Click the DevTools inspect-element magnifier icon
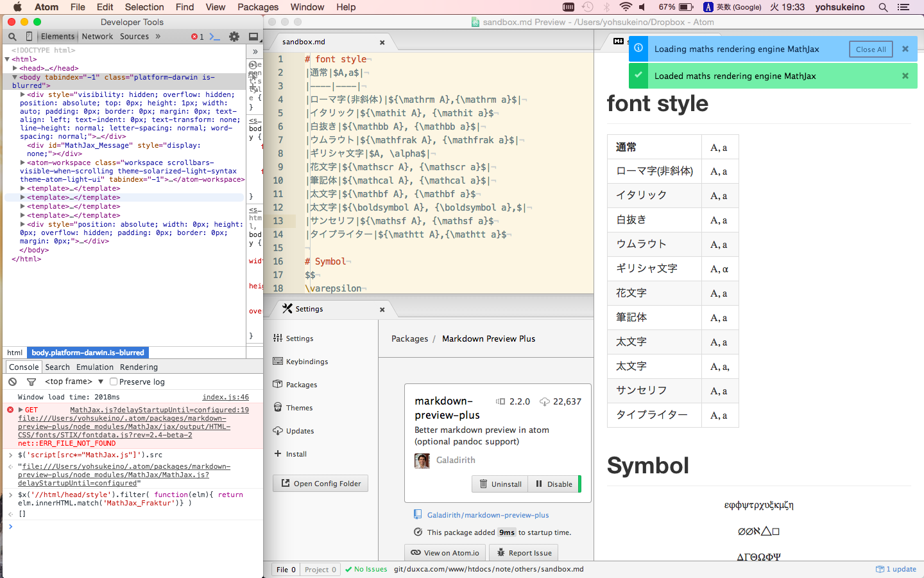Image resolution: width=924 pixels, height=578 pixels. pyautogui.click(x=12, y=37)
